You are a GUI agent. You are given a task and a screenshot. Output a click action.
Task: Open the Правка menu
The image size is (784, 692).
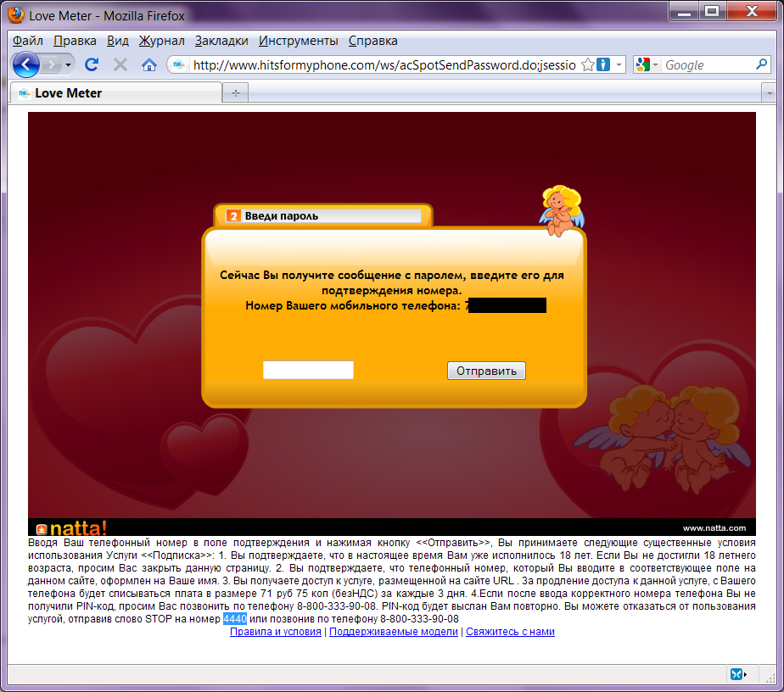[75, 41]
